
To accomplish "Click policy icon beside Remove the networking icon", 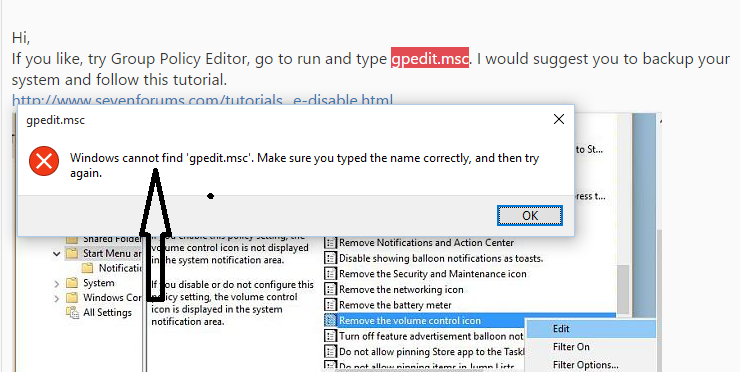I will tap(330, 289).
